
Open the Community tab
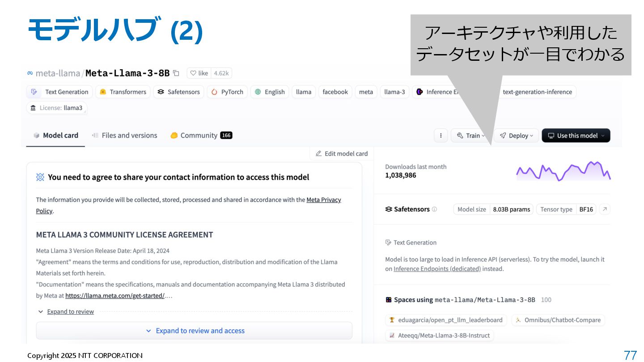pos(201,135)
